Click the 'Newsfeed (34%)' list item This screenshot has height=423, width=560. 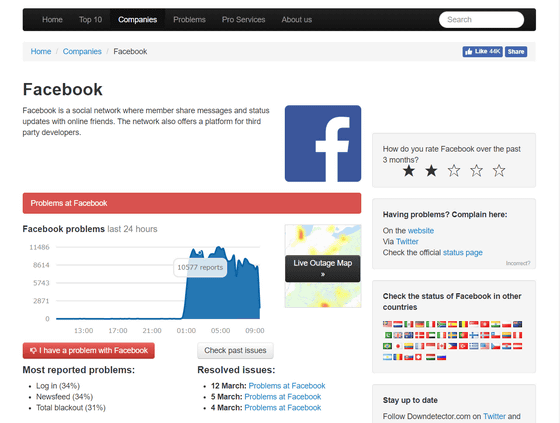(x=64, y=397)
